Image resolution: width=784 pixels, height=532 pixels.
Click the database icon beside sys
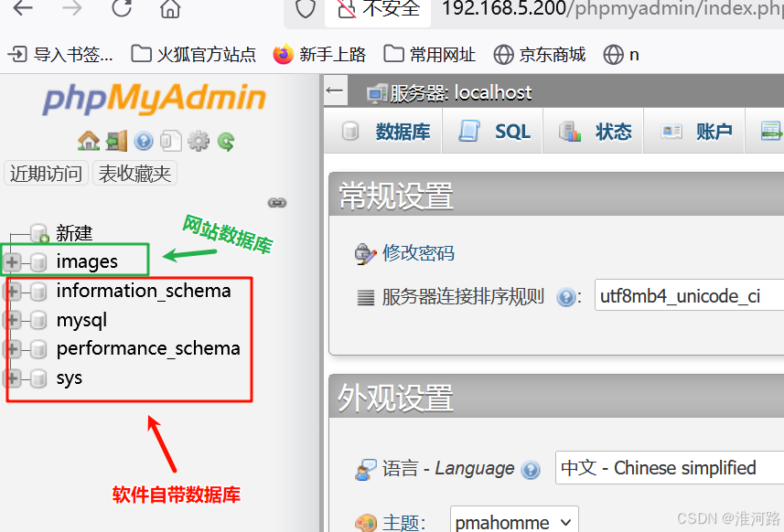[x=38, y=378]
